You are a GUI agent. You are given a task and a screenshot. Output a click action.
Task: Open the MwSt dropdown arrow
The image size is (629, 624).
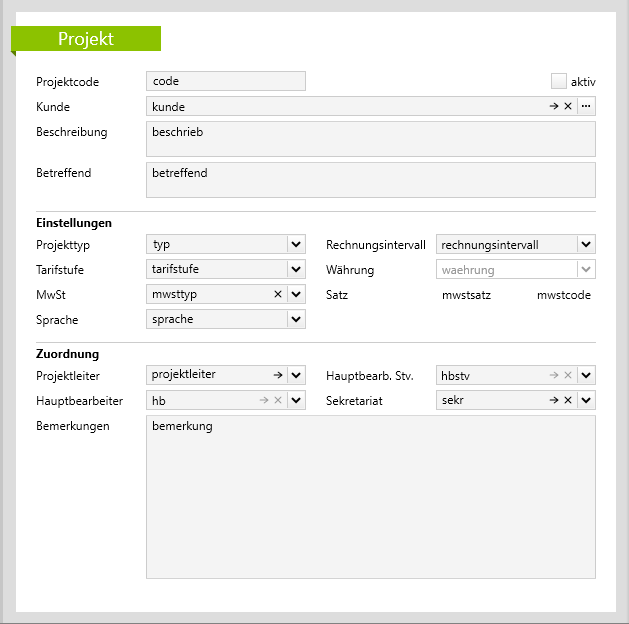point(296,294)
